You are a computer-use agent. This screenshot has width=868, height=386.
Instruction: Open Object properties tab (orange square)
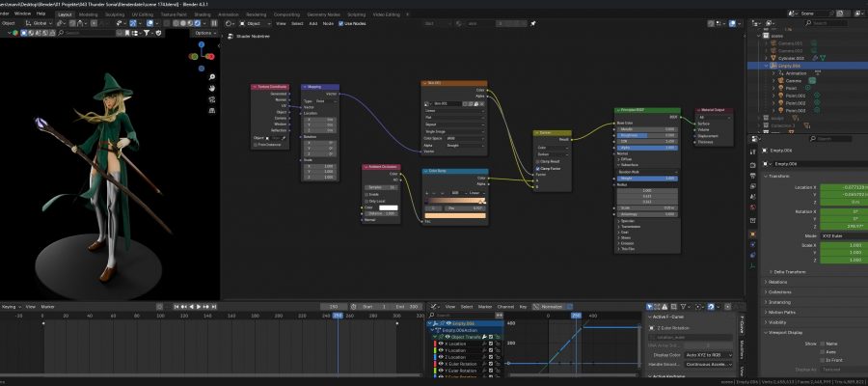coord(753,234)
